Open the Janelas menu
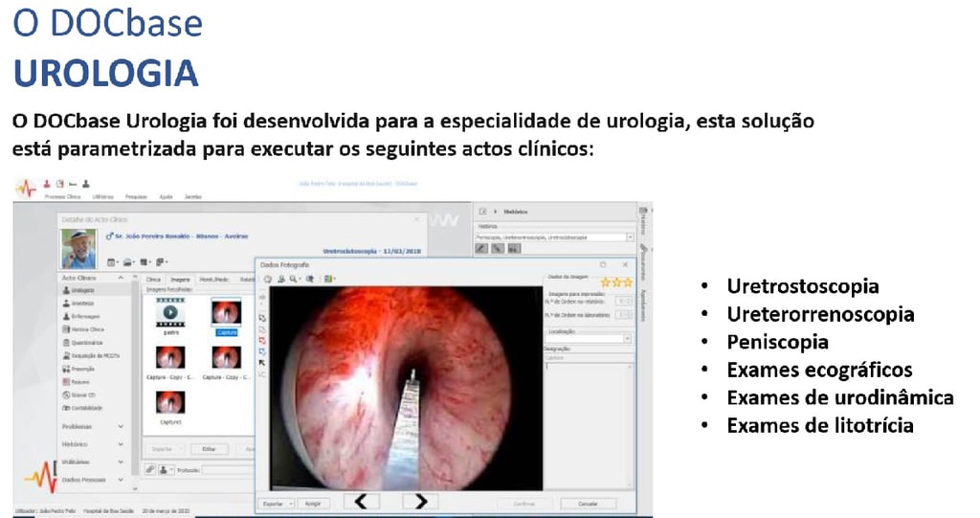 pos(193,196)
